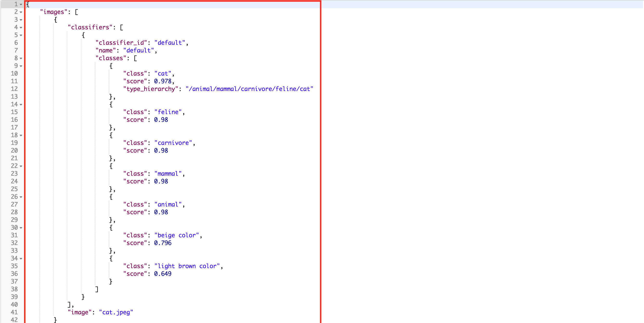Click the "type_hierarchy" key
This screenshot has width=644, height=323.
tap(150, 89)
